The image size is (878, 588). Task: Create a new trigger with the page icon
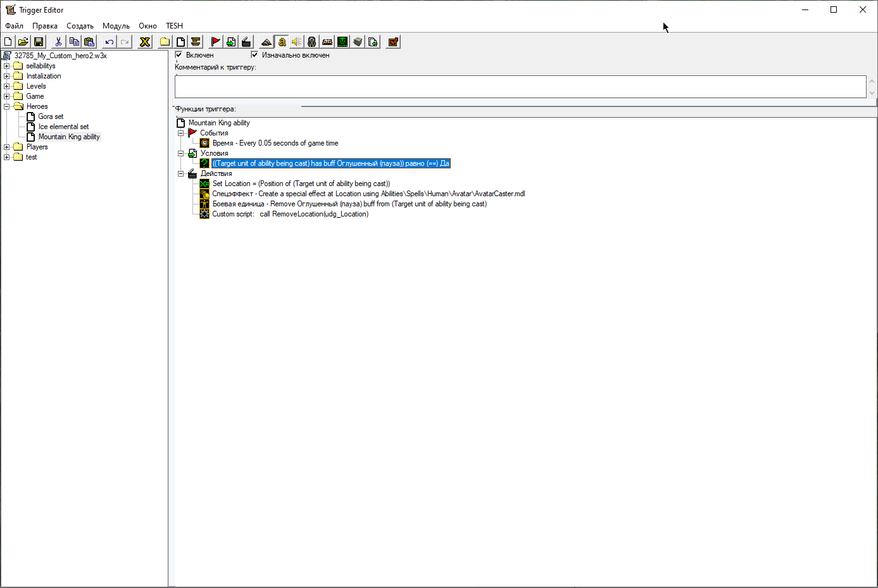(x=180, y=42)
